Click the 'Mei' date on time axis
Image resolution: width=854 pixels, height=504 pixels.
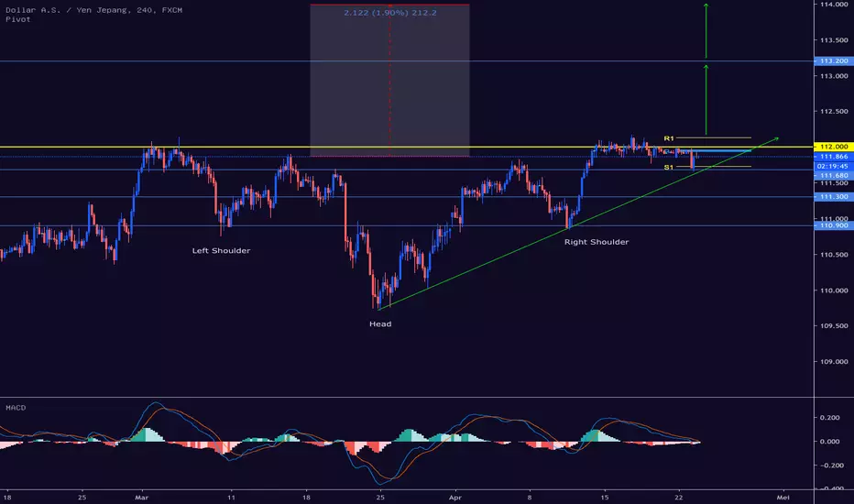(783, 498)
